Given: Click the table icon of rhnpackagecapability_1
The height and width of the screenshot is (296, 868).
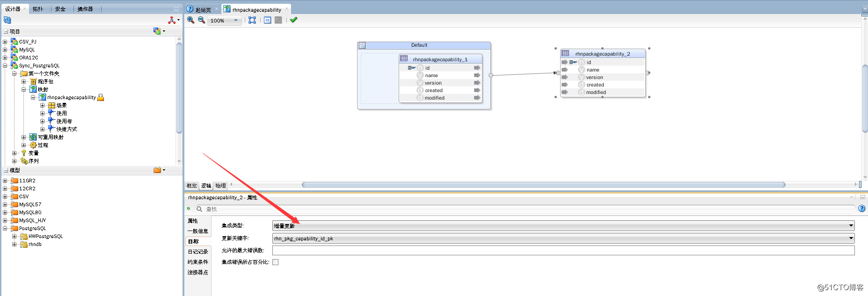Looking at the screenshot, I should click(x=404, y=58).
